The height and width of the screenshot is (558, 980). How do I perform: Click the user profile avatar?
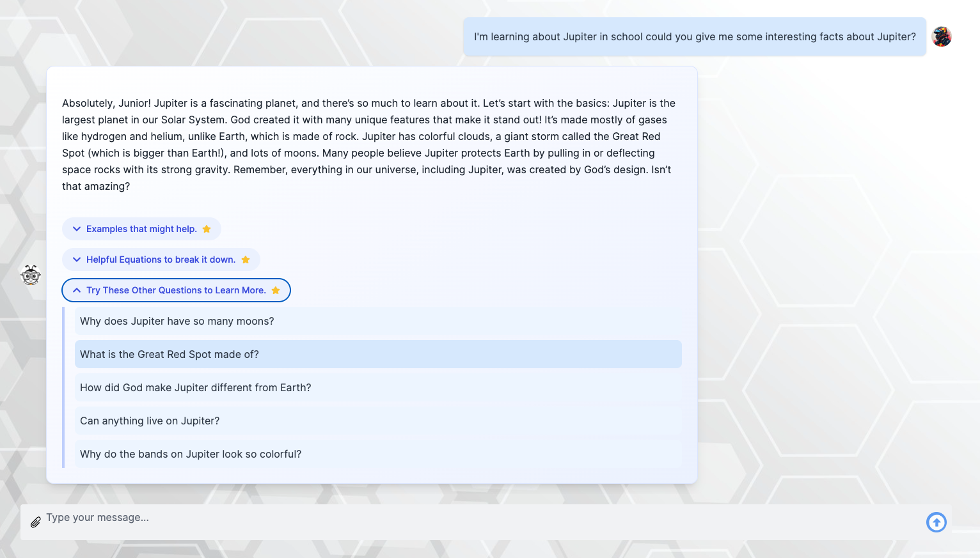point(941,37)
